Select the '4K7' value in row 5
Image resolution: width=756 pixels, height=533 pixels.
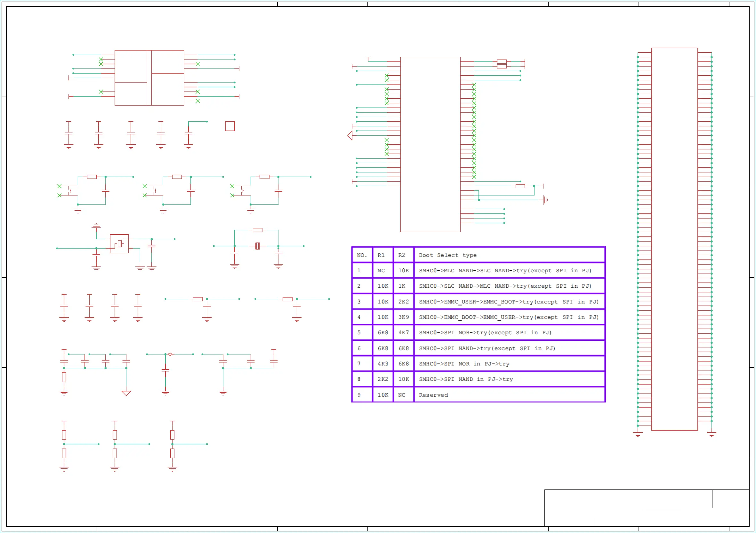pyautogui.click(x=403, y=332)
